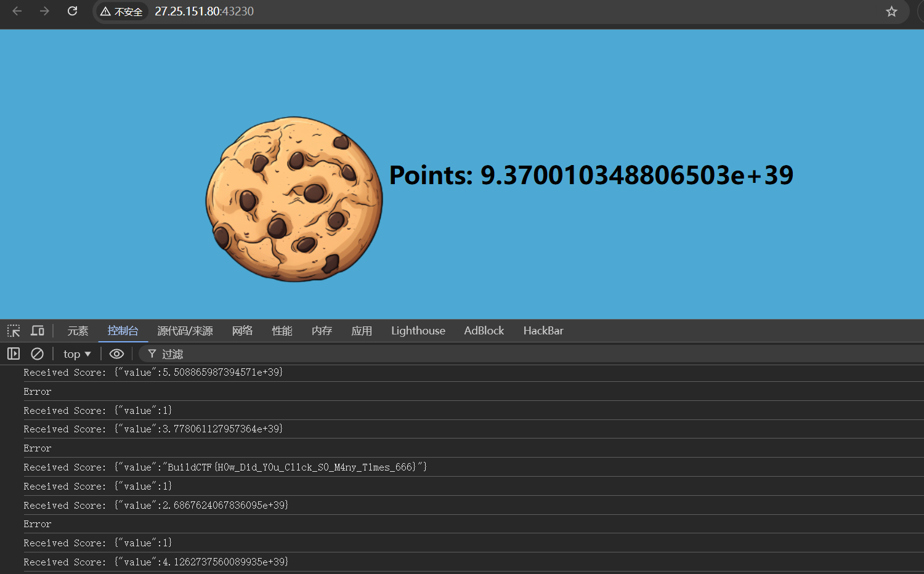This screenshot has width=924, height=574.
Task: Open the 网络 tab
Action: tap(242, 331)
